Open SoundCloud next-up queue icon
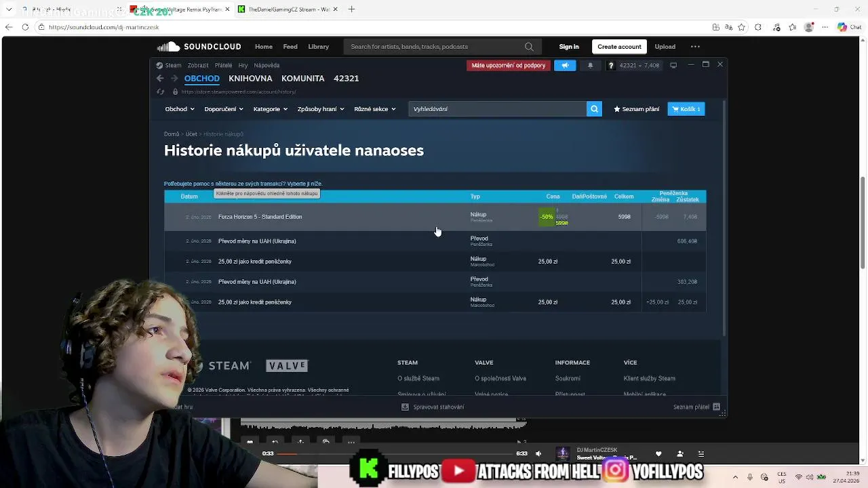868x488 pixels. tap(701, 453)
